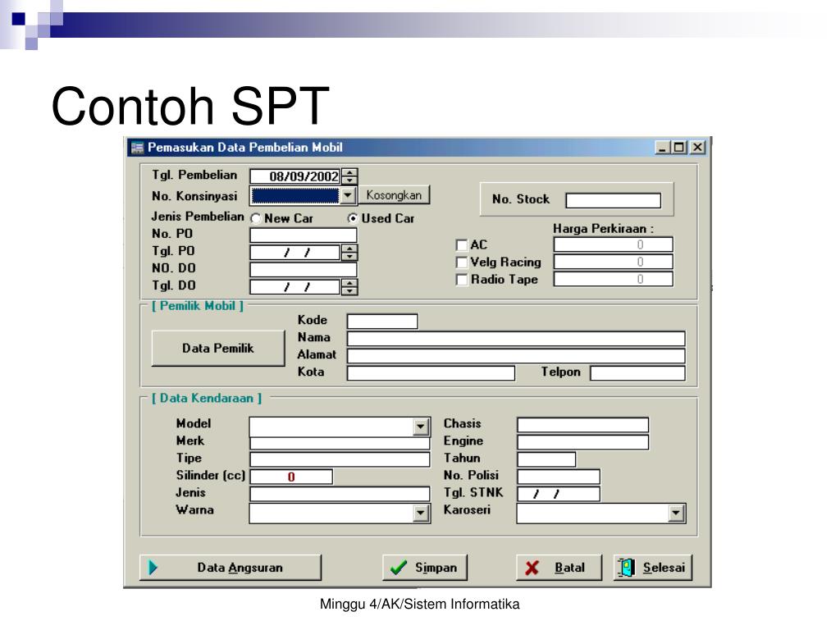Click the 'Minggu 4/AK/Sistem Informatika' footer text
The width and height of the screenshot is (840, 630).
[419, 605]
